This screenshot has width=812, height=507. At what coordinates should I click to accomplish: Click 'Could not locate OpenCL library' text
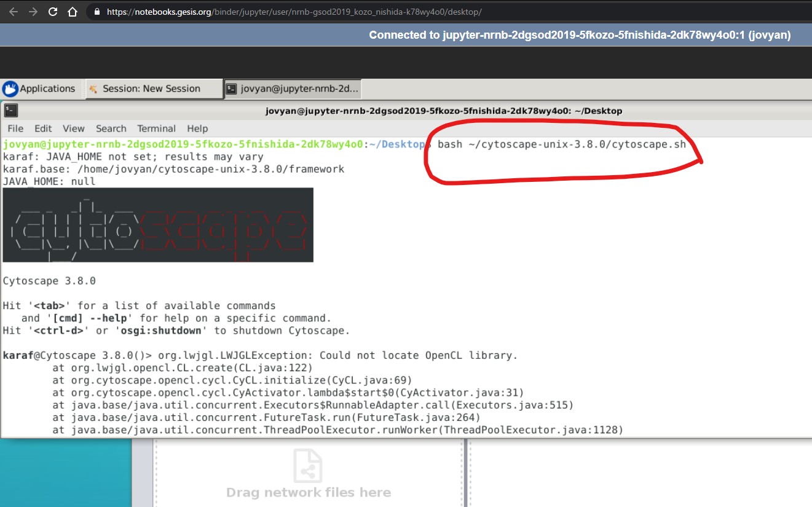[419, 355]
